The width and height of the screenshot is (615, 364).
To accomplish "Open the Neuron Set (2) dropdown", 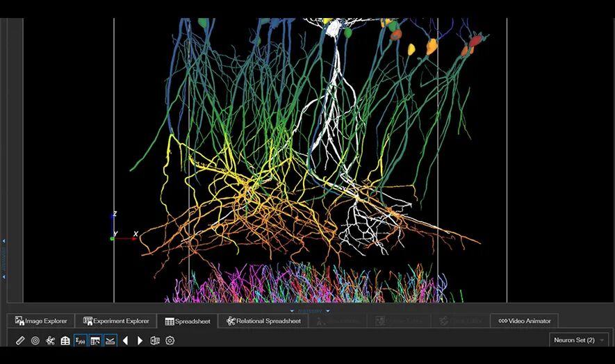I will 579,340.
